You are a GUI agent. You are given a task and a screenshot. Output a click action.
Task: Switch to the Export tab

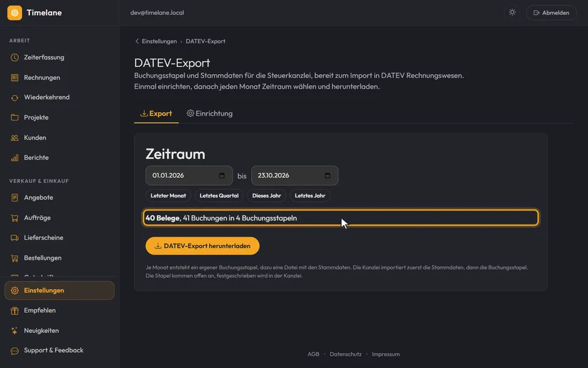[x=156, y=113]
